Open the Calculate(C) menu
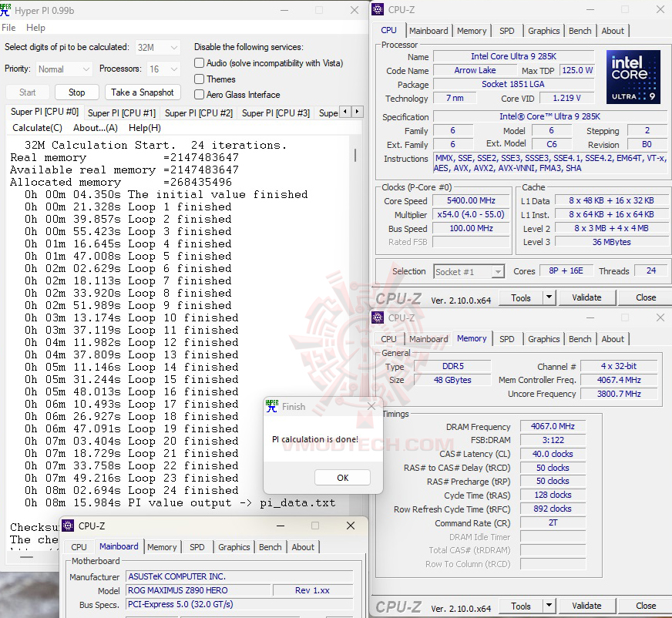This screenshot has width=672, height=618. tap(37, 128)
